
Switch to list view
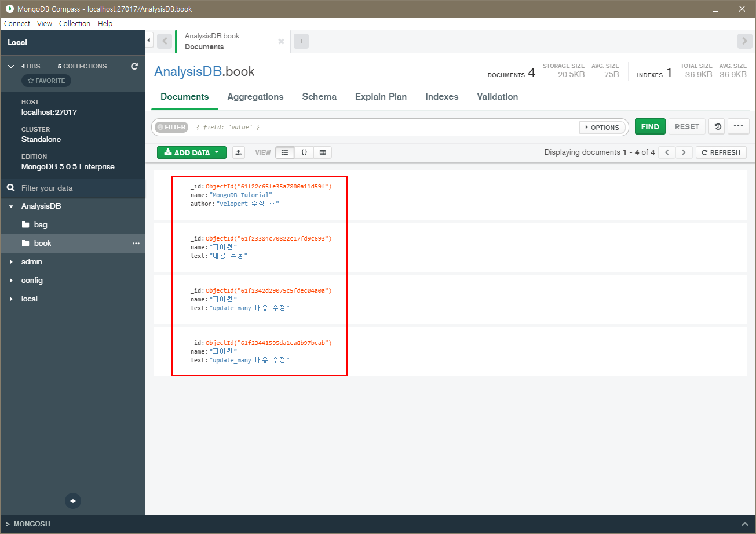point(284,152)
